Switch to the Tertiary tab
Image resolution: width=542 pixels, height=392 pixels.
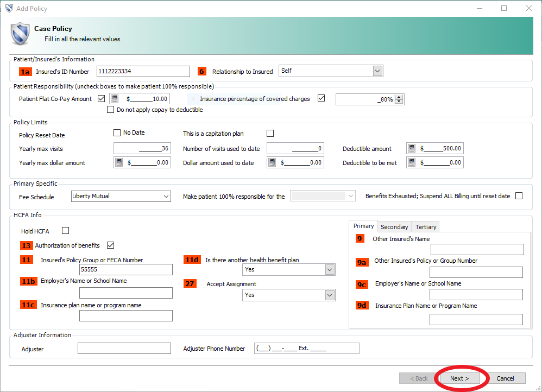point(426,227)
